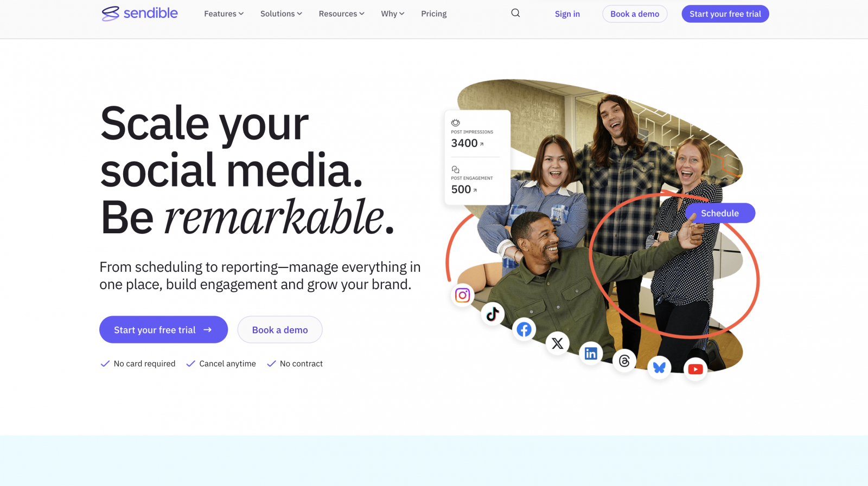Click the 500 engagement value

(461, 189)
